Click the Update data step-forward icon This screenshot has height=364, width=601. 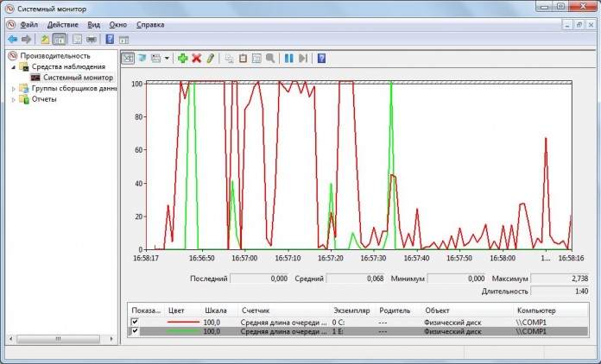pyautogui.click(x=302, y=59)
